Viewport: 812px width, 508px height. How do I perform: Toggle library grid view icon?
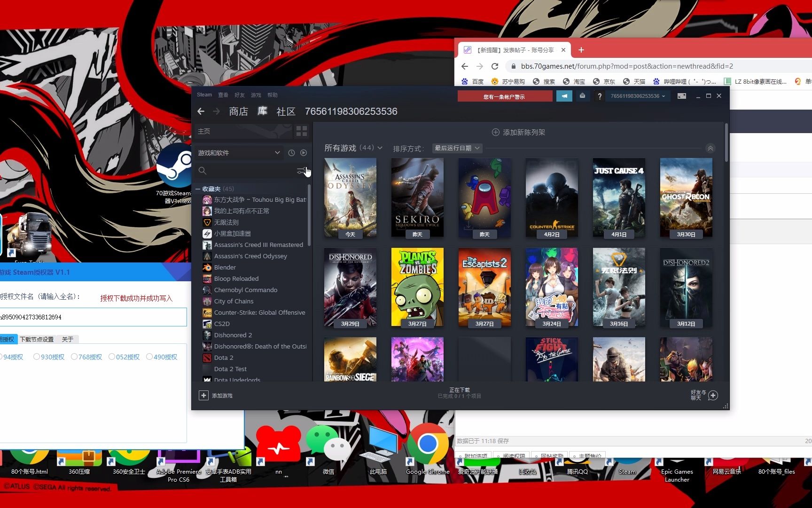pyautogui.click(x=302, y=131)
